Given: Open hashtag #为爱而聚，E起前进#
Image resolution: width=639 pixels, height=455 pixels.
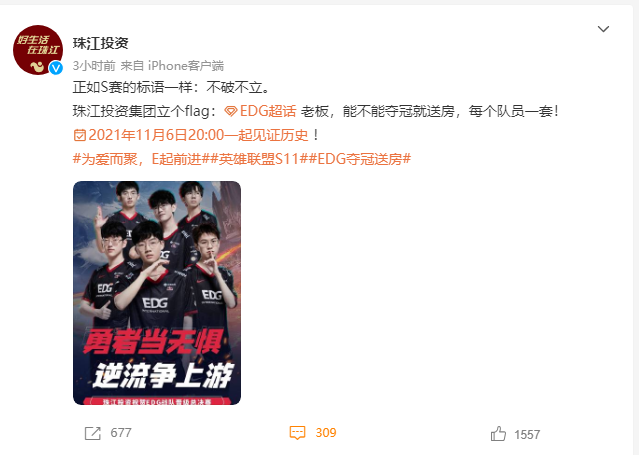Looking at the screenshot, I should 141,159.
